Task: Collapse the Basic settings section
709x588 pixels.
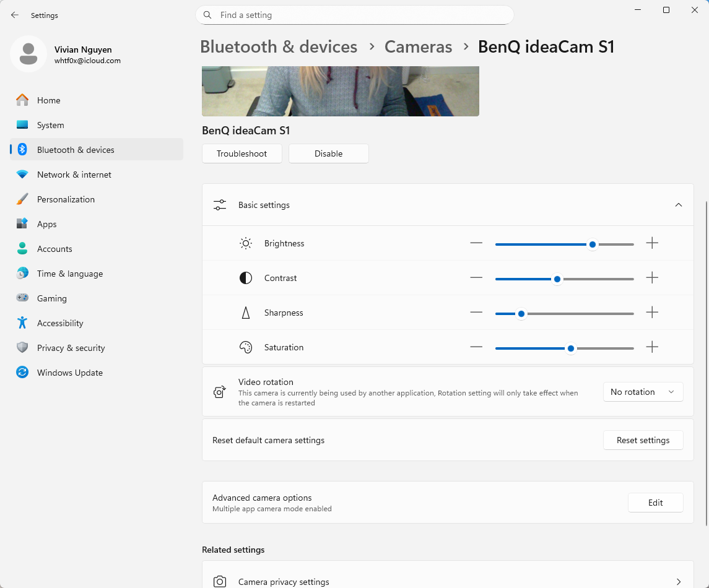Action: coord(678,205)
